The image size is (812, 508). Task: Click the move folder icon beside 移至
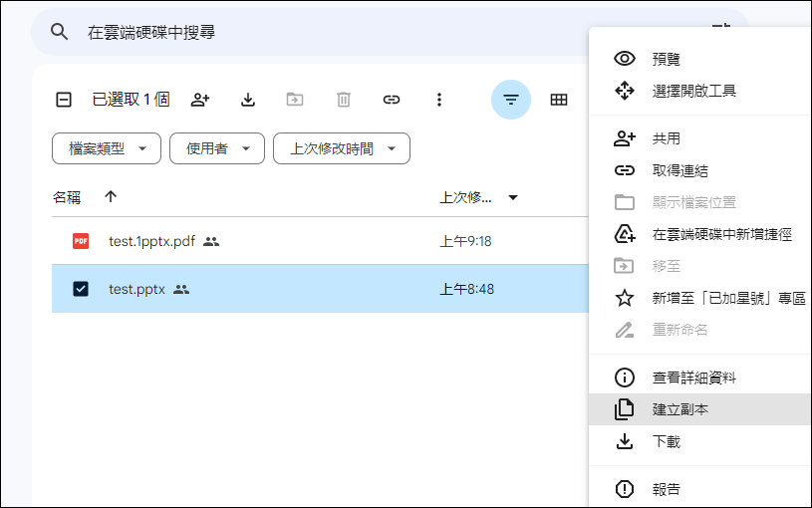click(624, 266)
